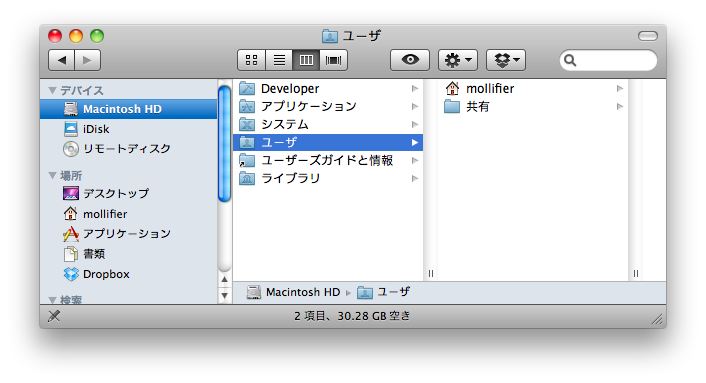This screenshot has height=383, width=706.
Task: Switch to column view
Action: 306,60
